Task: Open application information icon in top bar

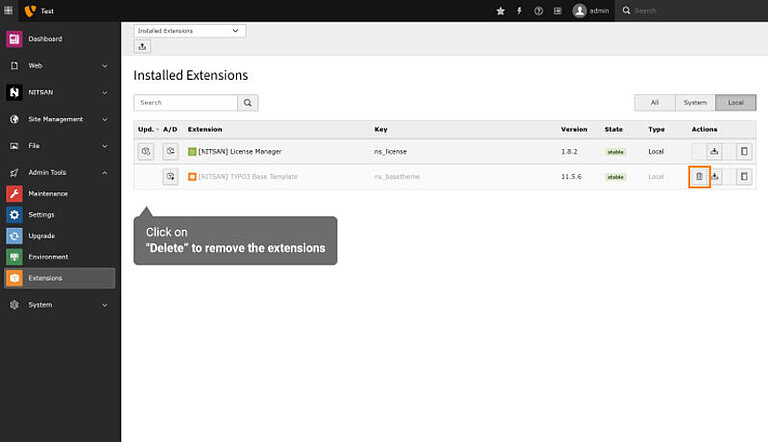Action: [x=557, y=10]
